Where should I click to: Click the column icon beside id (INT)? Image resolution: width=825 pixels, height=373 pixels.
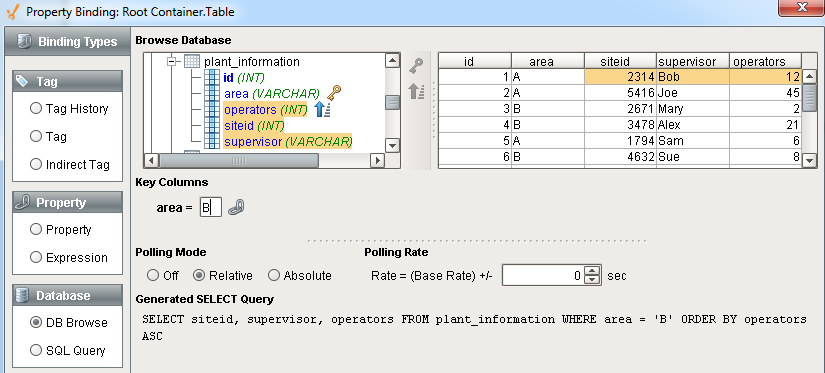tap(212, 78)
